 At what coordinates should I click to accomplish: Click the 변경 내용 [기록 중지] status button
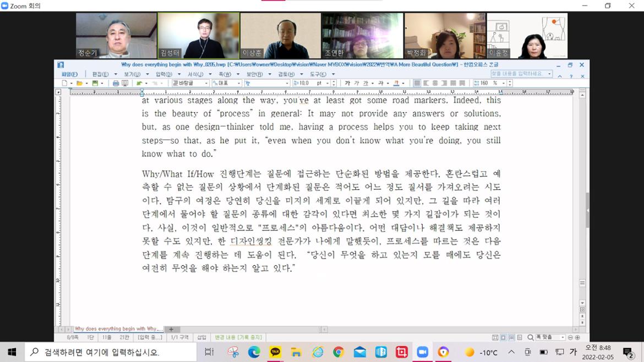pyautogui.click(x=238, y=337)
